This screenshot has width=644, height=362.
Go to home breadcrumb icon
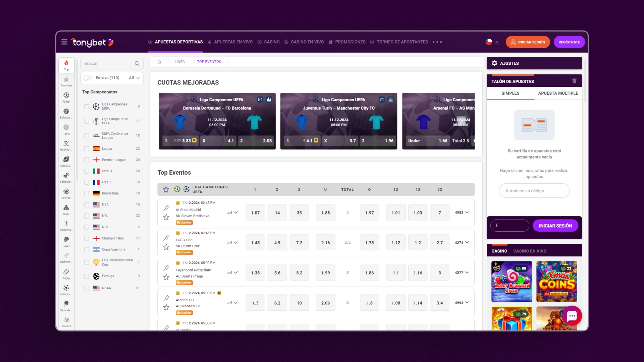159,62
